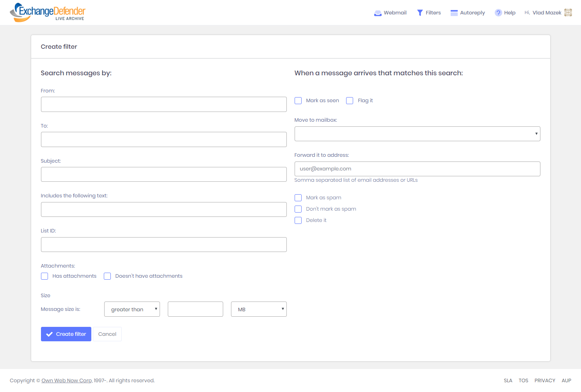Enable the Mark as seen checkbox
Screen dimensions: 581x392
[x=298, y=101]
